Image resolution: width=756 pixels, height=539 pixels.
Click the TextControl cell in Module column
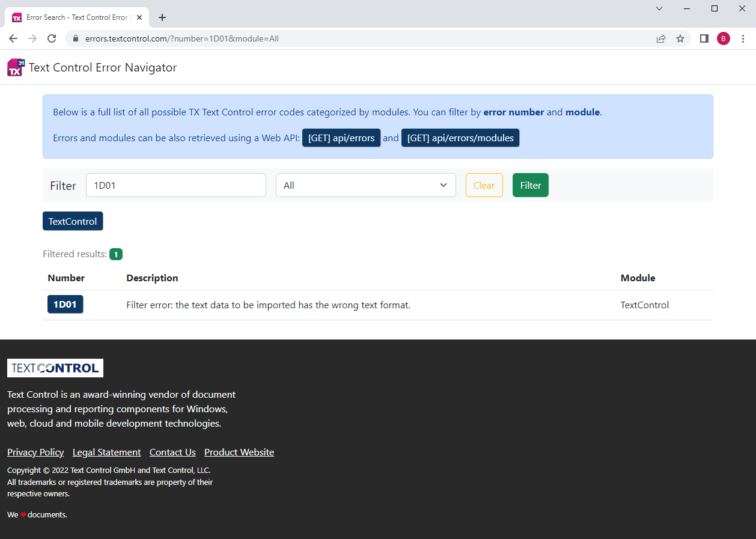(645, 305)
